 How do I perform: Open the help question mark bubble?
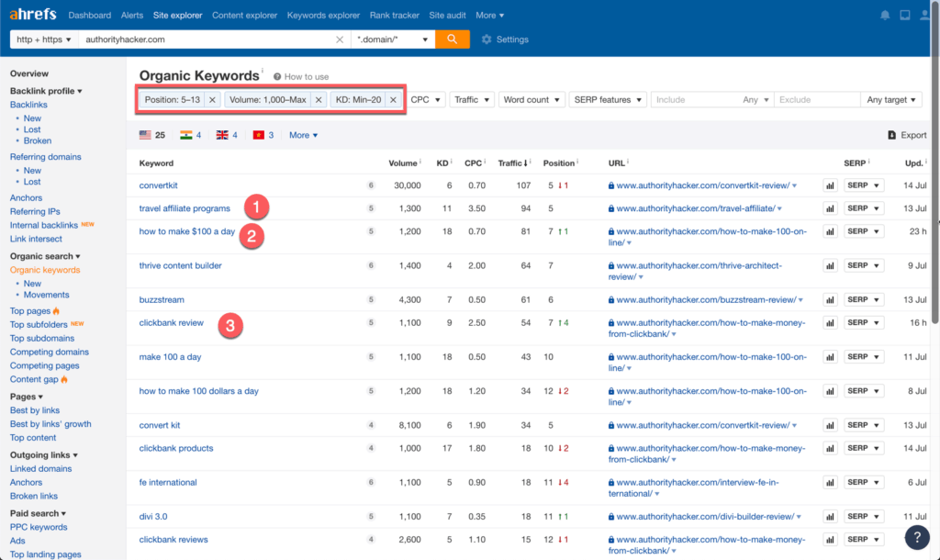pos(916,537)
